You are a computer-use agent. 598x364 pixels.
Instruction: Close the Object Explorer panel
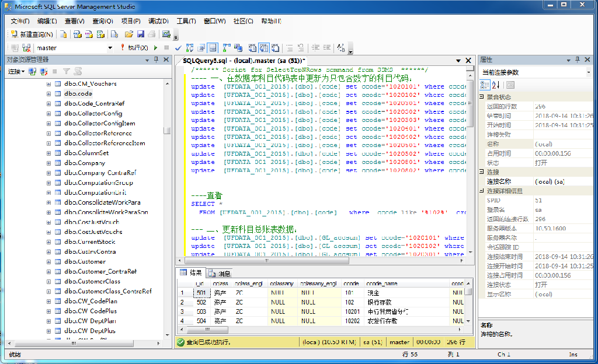pyautogui.click(x=166, y=60)
